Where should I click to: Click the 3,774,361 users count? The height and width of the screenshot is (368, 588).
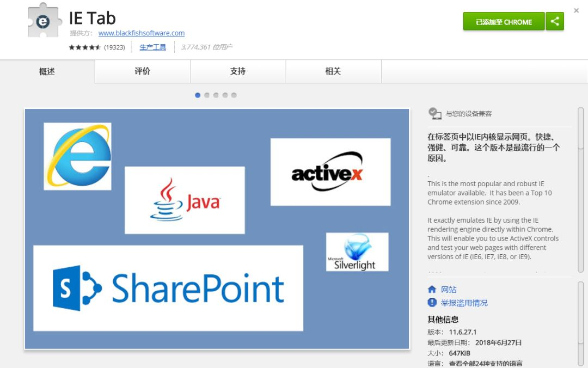(207, 47)
